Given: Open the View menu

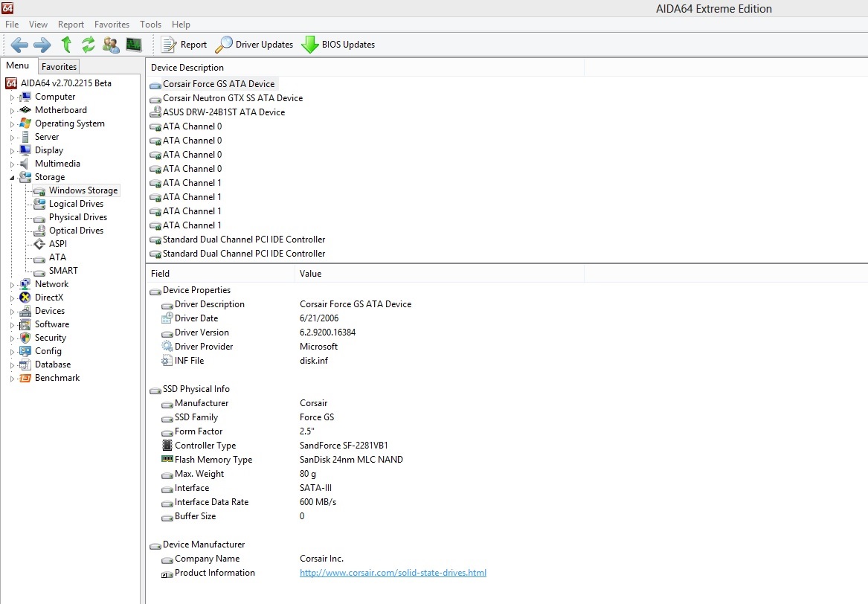Looking at the screenshot, I should pyautogui.click(x=38, y=25).
